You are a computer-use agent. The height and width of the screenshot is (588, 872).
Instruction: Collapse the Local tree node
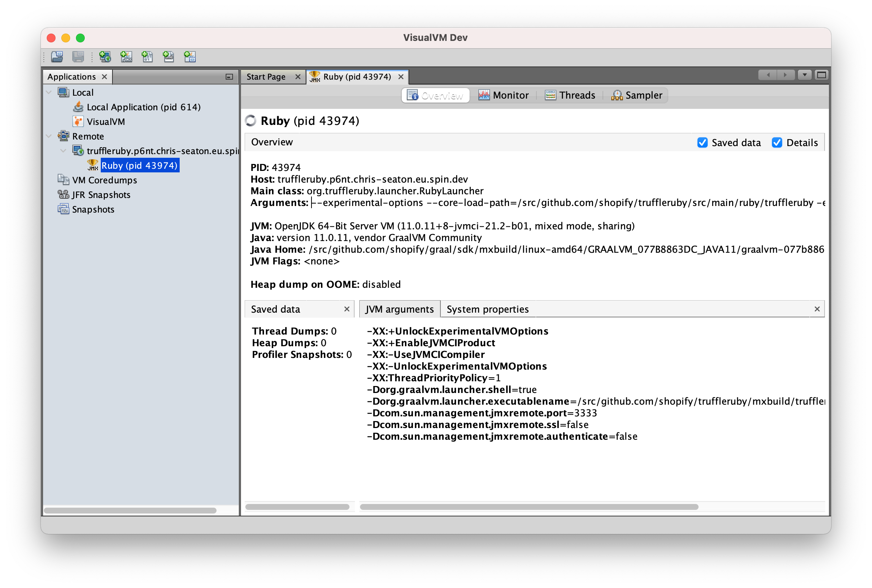pos(49,92)
